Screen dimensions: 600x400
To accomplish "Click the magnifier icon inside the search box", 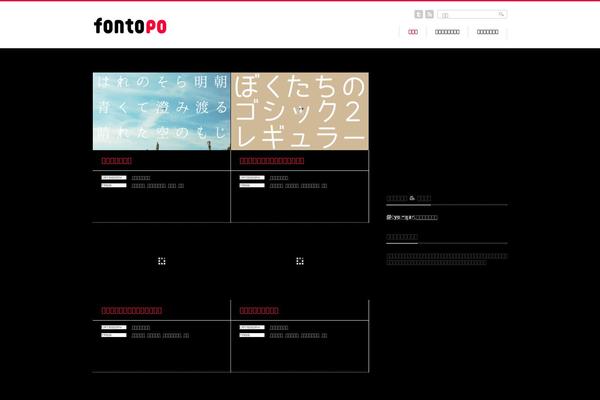I will [x=501, y=14].
